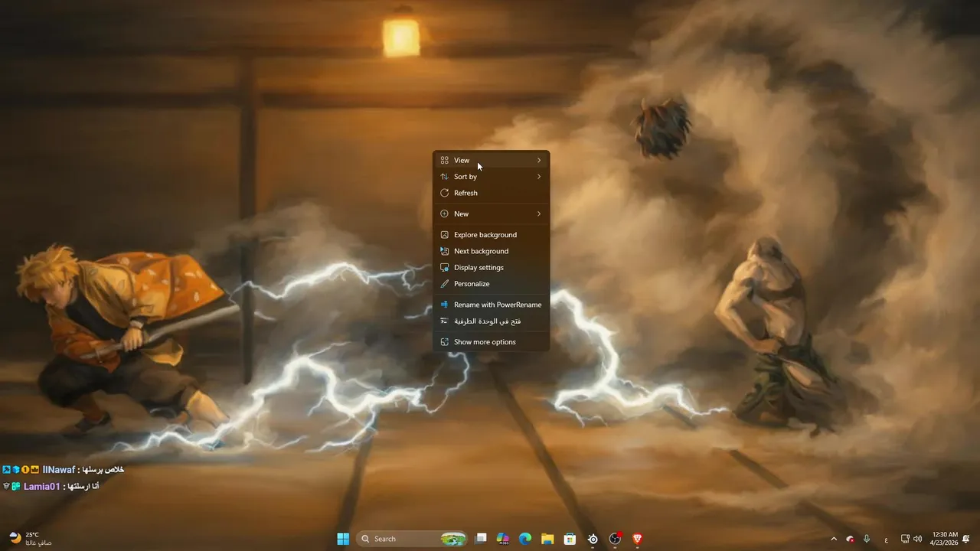Expand the View submenu

[491, 160]
